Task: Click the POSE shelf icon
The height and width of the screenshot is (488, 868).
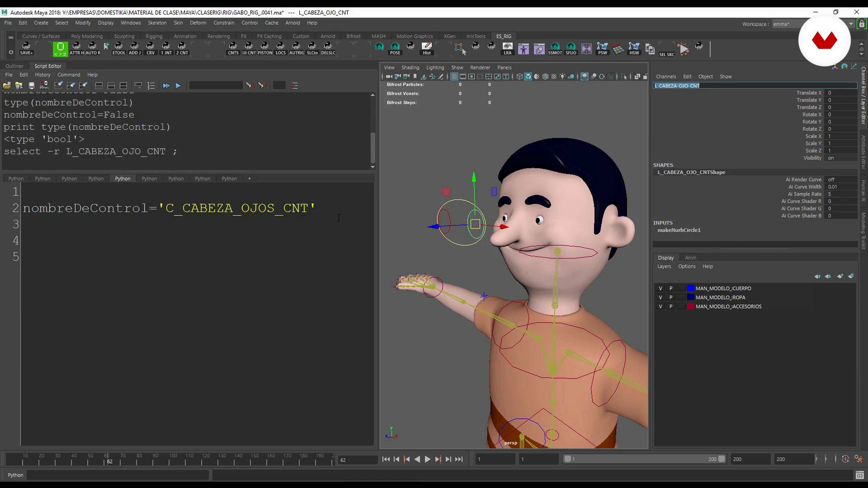Action: (395, 48)
